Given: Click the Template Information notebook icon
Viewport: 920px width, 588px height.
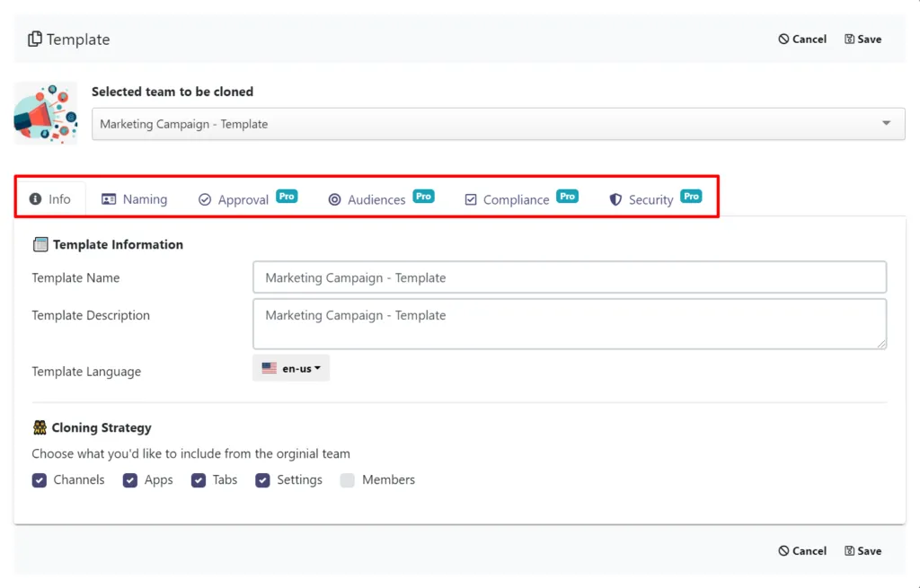Looking at the screenshot, I should (x=40, y=244).
